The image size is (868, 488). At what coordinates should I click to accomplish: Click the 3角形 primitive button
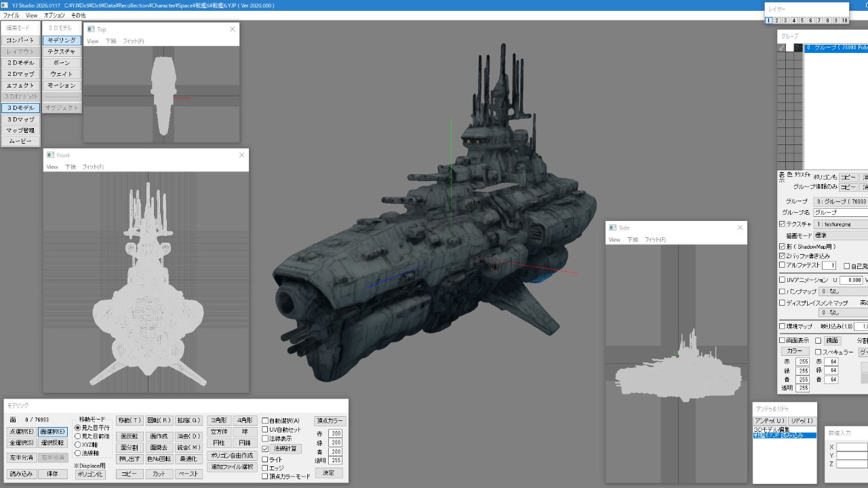point(219,420)
